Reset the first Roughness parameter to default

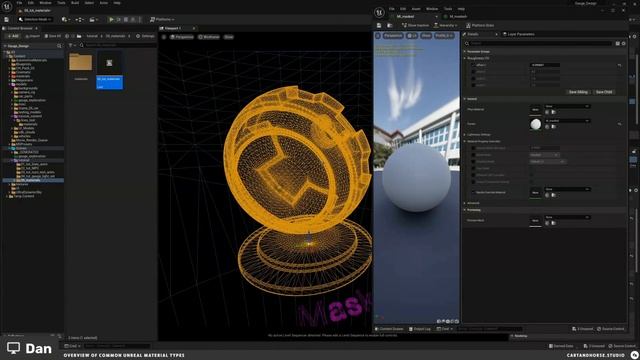pyautogui.click(x=620, y=65)
